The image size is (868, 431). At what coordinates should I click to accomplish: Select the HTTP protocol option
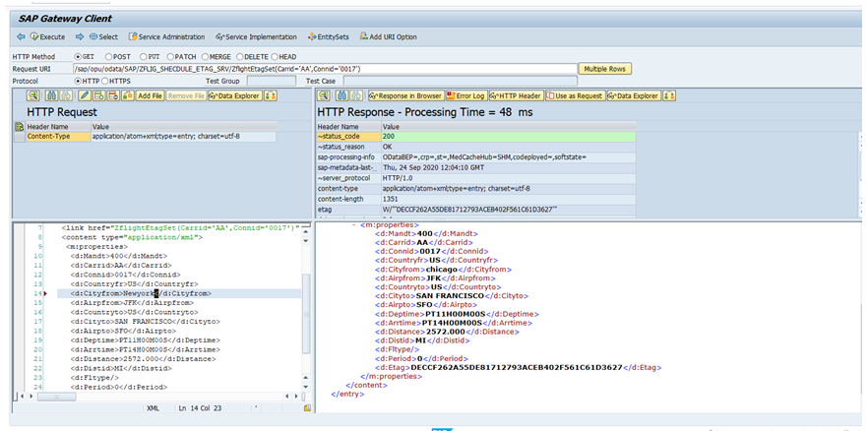pos(78,82)
